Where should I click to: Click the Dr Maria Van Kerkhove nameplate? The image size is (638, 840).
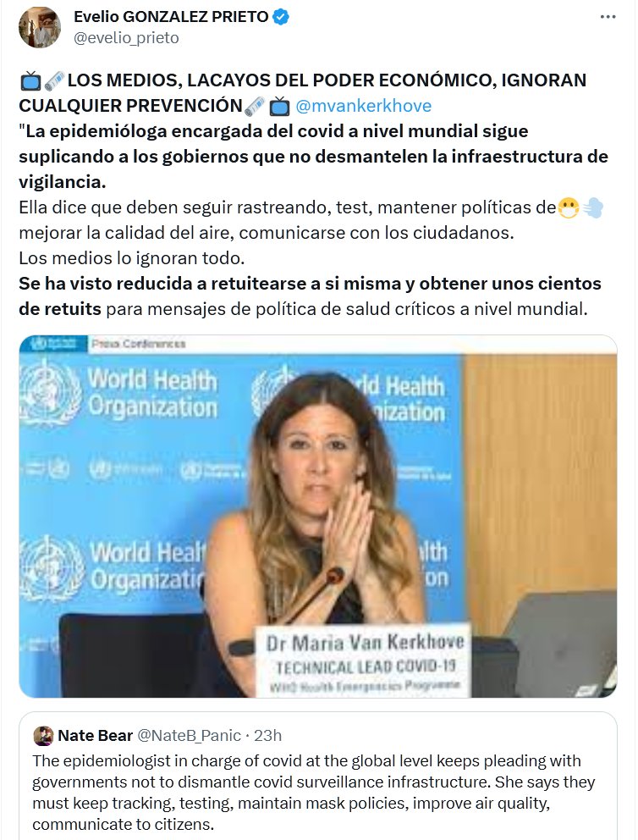pyautogui.click(x=364, y=660)
